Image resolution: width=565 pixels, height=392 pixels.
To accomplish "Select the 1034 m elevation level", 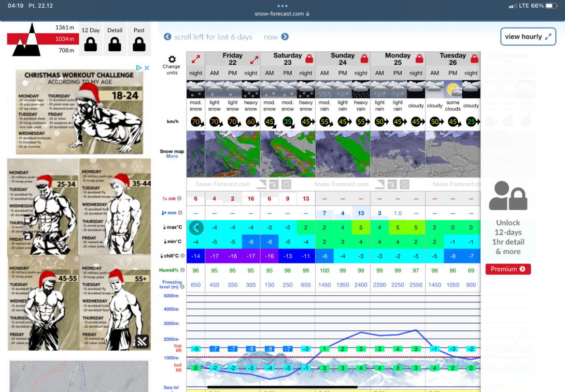I will [x=65, y=39].
